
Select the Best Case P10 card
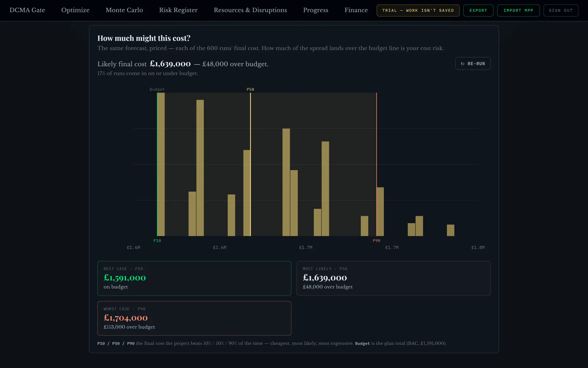[x=194, y=278]
